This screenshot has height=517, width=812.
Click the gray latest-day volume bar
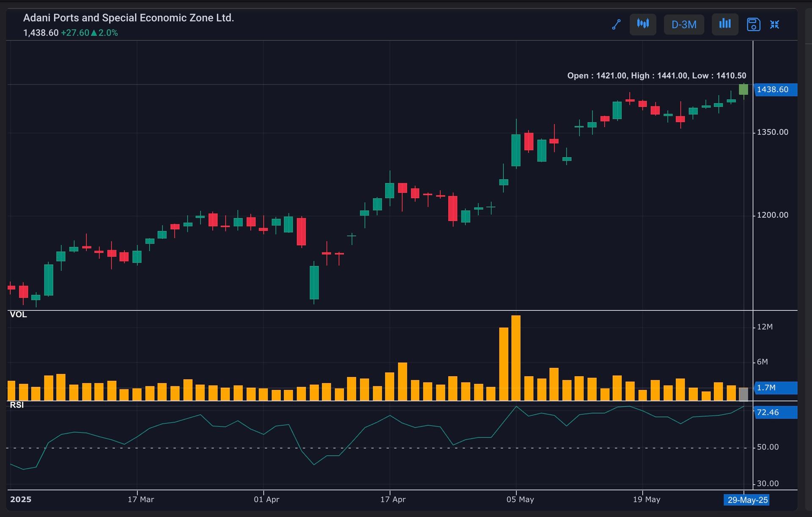[x=743, y=394]
